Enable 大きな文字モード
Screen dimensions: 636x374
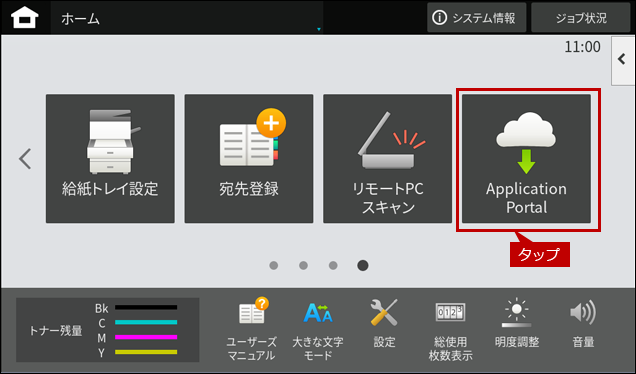(318, 329)
